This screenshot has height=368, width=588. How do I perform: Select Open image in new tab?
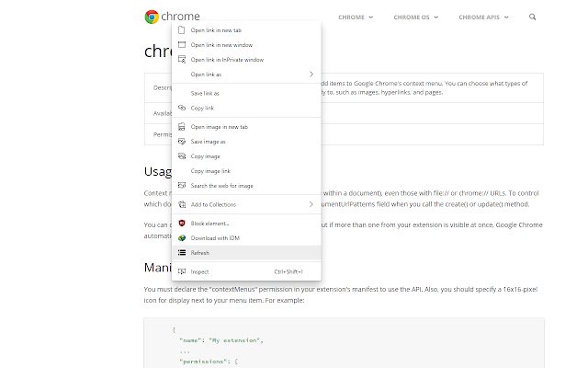[x=246, y=127]
